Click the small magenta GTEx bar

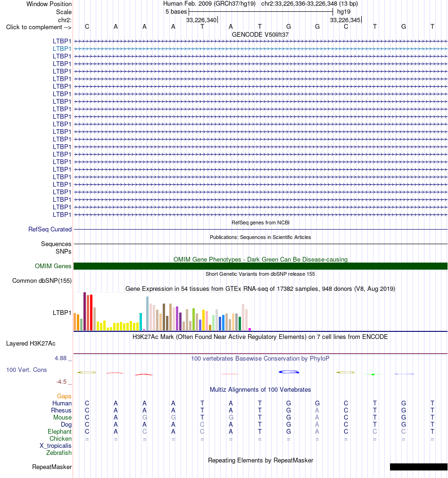pyautogui.click(x=250, y=329)
